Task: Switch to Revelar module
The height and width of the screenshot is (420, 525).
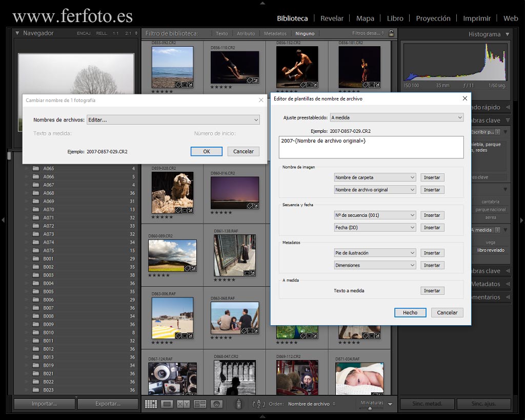Action: tap(332, 18)
